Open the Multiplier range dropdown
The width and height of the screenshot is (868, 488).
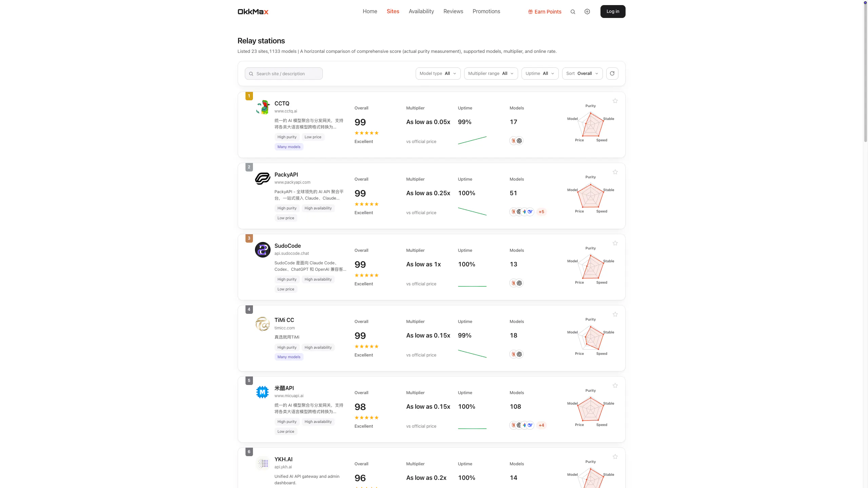tap(491, 74)
